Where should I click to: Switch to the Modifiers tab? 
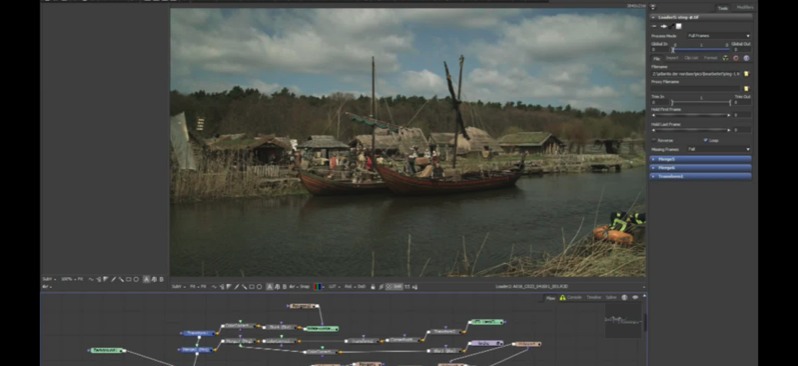point(745,8)
